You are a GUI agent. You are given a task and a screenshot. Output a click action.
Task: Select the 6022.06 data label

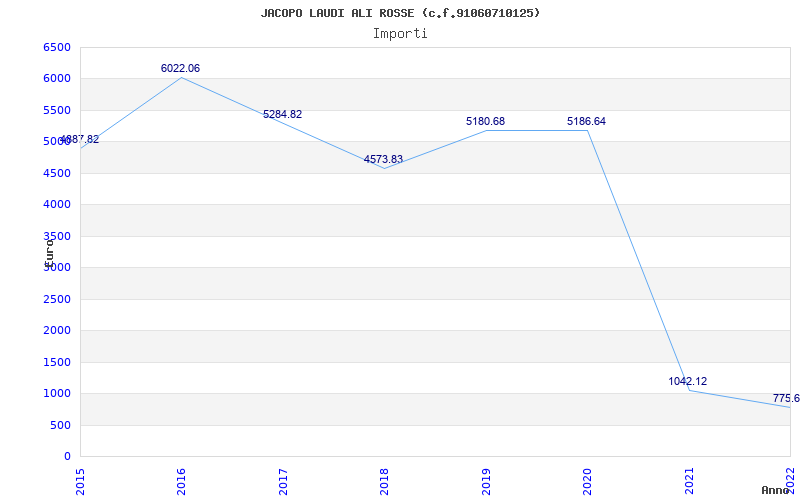point(180,68)
